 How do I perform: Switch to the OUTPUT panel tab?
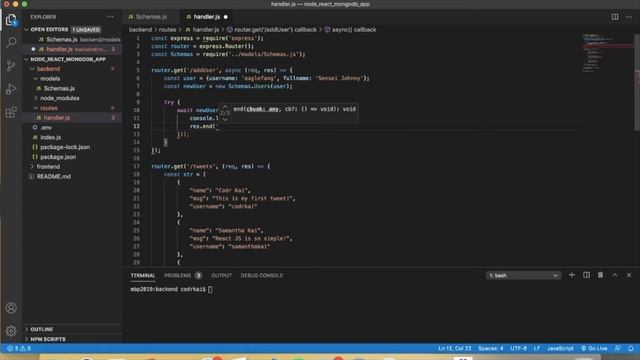point(221,276)
